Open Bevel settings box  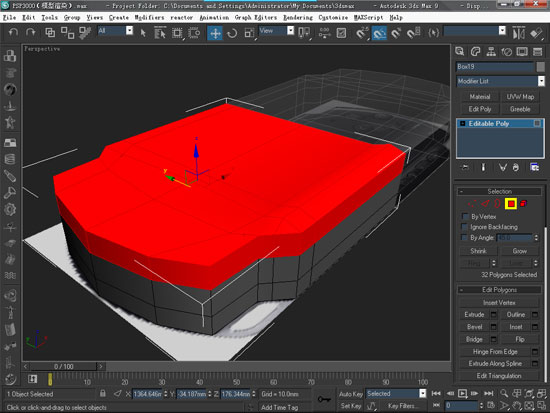494,327
